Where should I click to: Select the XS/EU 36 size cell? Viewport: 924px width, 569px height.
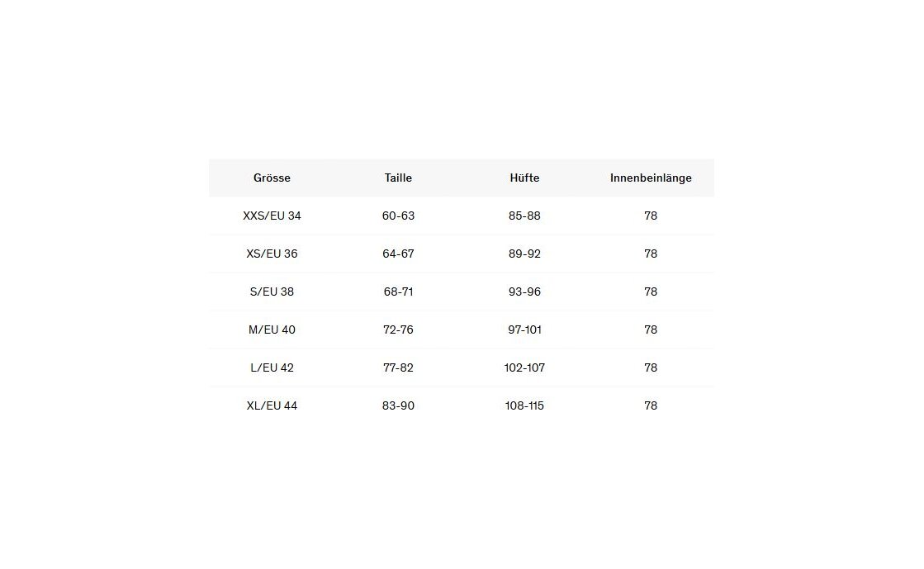[272, 254]
